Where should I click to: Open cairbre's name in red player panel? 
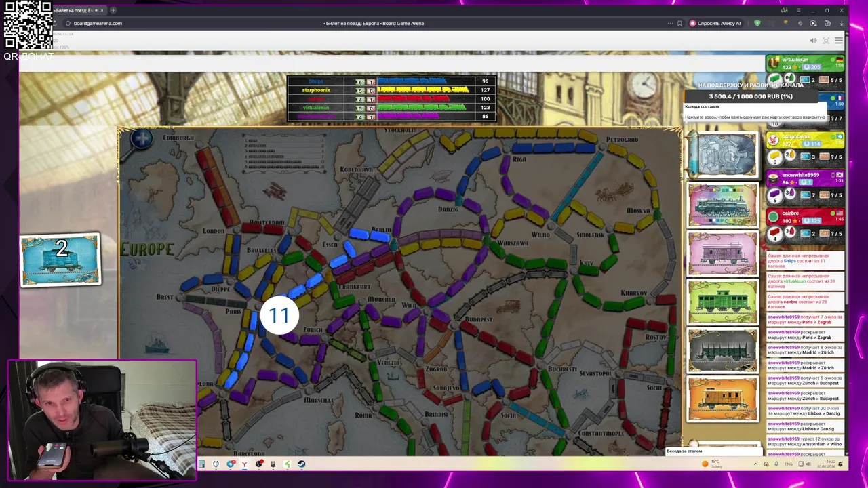[x=790, y=213]
